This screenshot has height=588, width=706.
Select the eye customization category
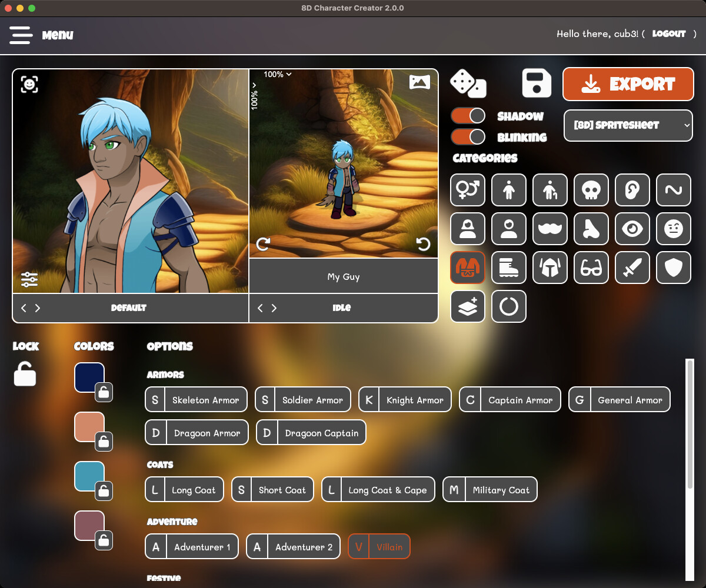click(632, 229)
